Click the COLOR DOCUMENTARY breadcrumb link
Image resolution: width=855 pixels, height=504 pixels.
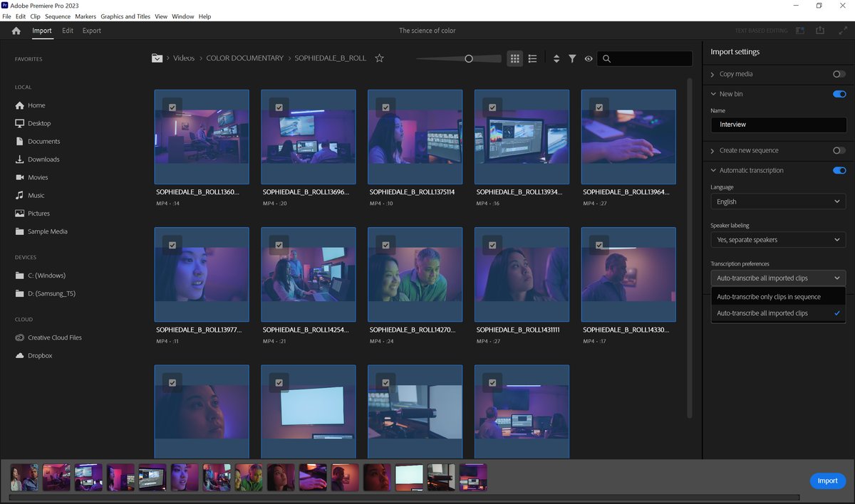click(x=245, y=58)
